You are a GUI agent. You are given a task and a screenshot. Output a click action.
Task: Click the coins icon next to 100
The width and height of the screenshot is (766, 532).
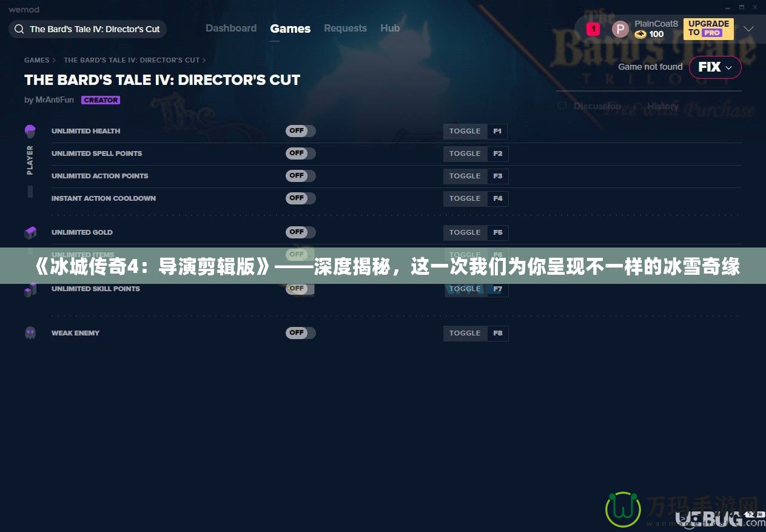pyautogui.click(x=640, y=35)
